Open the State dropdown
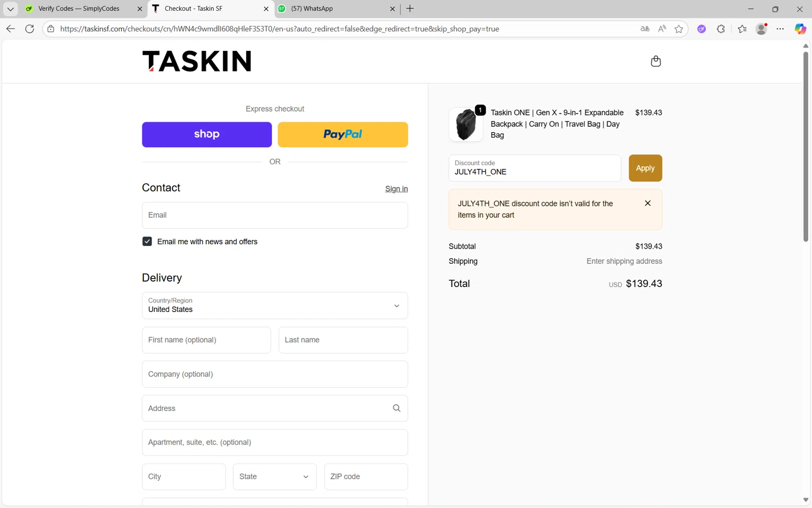812x508 pixels. [x=274, y=477]
